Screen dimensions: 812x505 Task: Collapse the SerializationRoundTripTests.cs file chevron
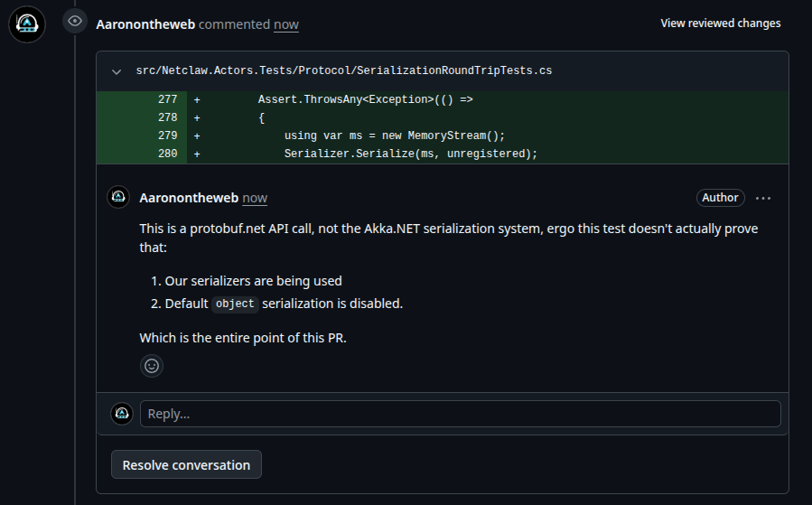[117, 71]
